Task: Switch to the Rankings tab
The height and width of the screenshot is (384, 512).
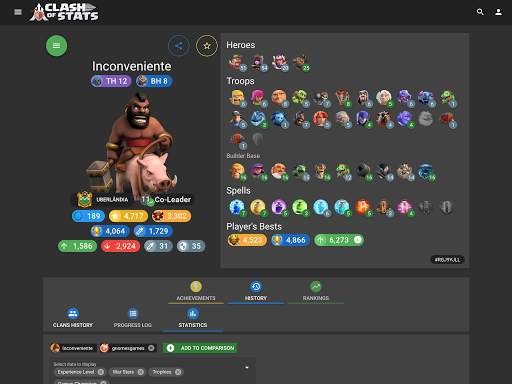Action: (x=316, y=291)
